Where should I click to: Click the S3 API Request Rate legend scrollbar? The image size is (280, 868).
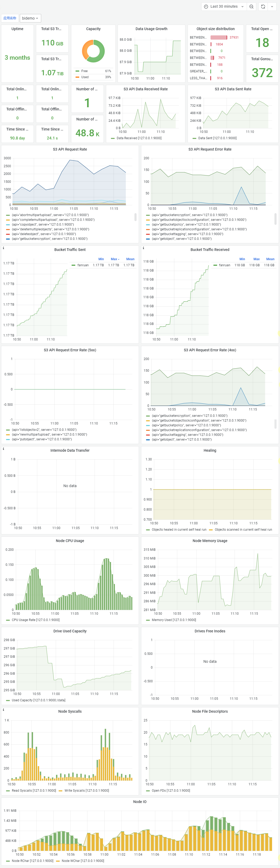pyautogui.click(x=136, y=217)
